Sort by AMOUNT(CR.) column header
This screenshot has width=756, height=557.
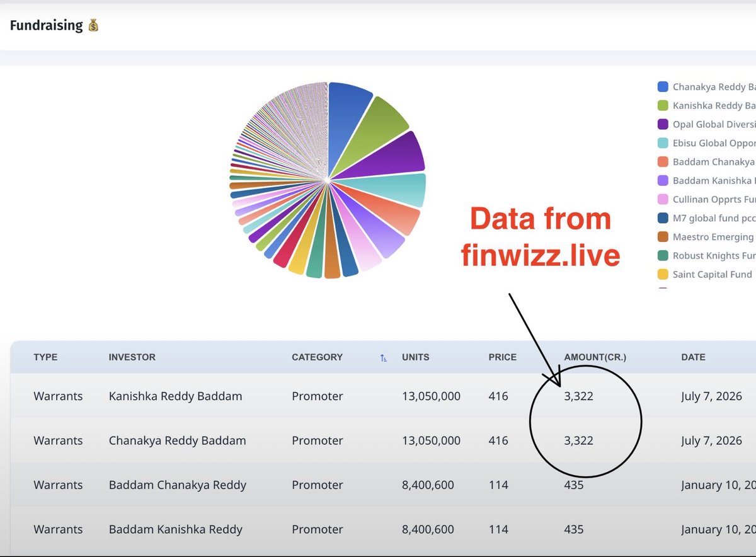pos(595,357)
